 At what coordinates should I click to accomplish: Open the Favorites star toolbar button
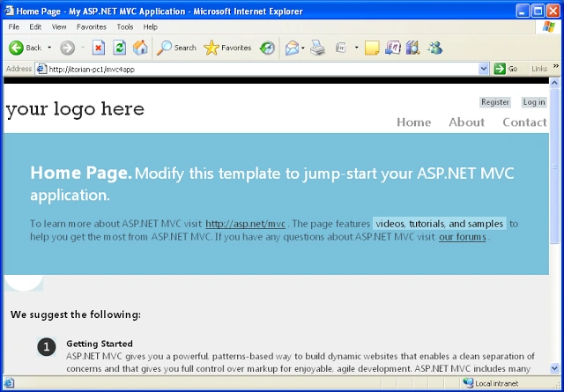(227, 48)
